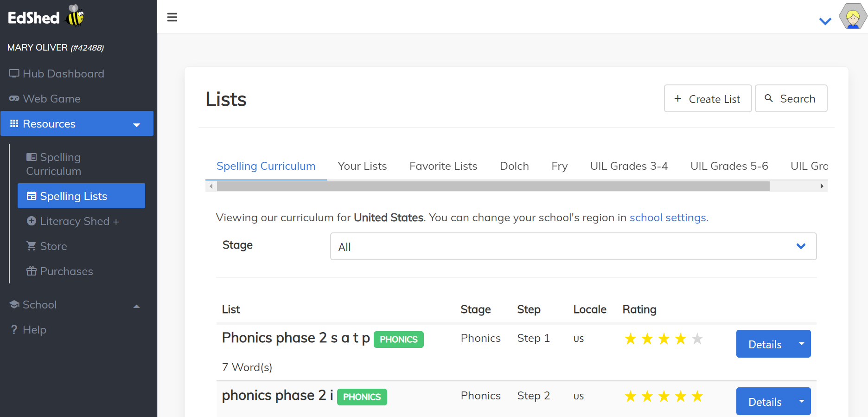Click the fifth star on the satp list
The width and height of the screenshot is (868, 417).
point(697,339)
